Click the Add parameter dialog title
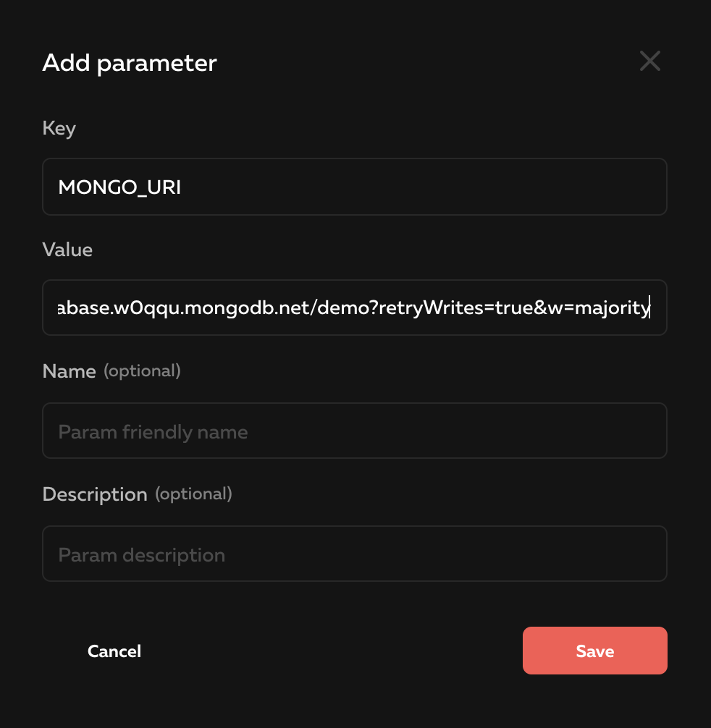The image size is (711, 728). click(129, 63)
